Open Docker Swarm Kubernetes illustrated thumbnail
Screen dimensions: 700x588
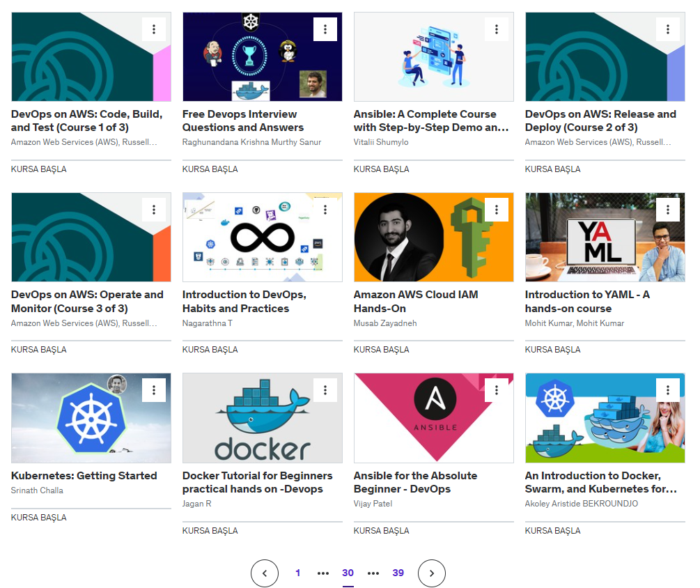click(605, 418)
